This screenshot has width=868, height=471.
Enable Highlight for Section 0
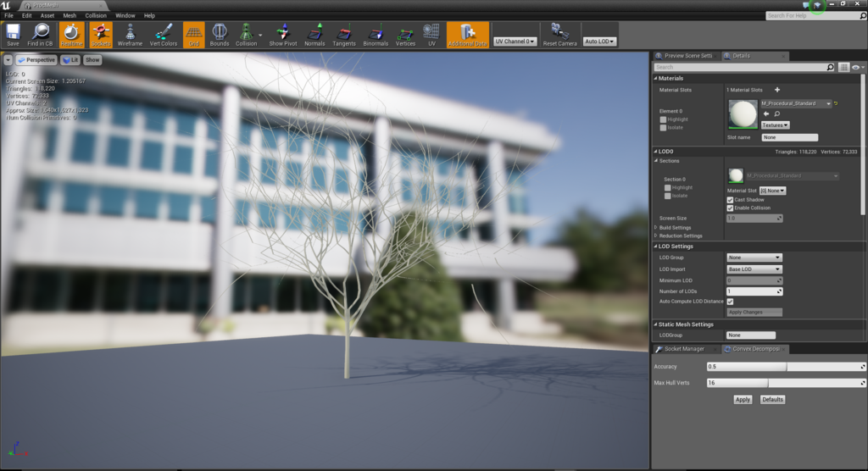pos(668,187)
